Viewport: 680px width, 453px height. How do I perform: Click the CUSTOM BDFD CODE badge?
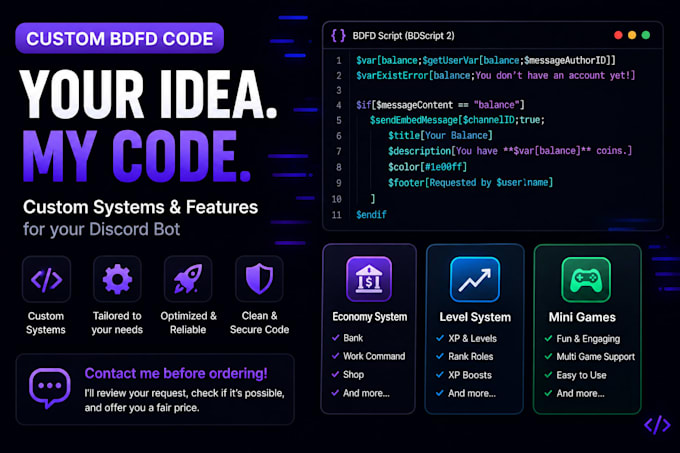(120, 38)
